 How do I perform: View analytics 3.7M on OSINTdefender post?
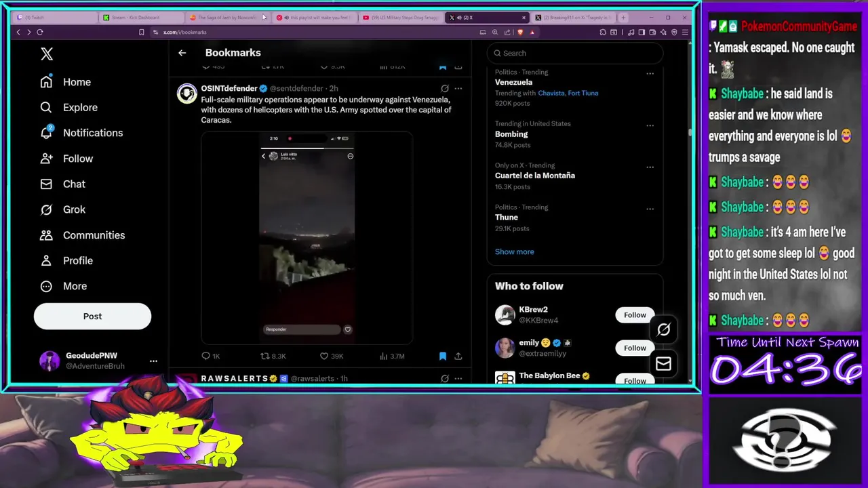tap(392, 356)
